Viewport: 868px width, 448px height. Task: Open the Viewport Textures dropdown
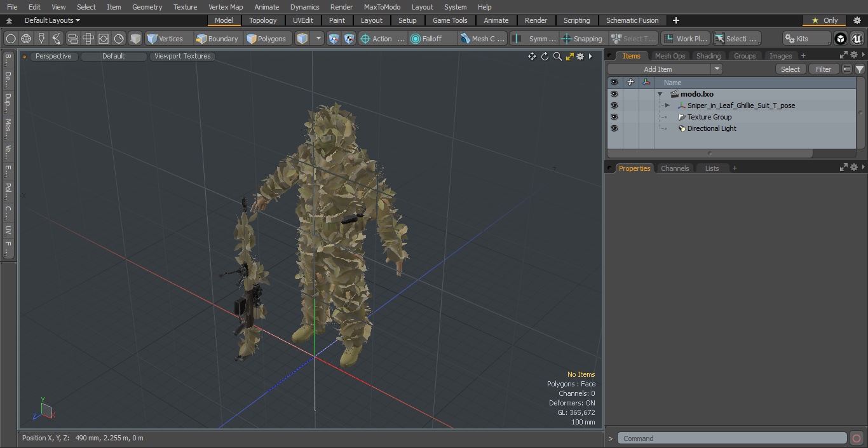pos(182,56)
